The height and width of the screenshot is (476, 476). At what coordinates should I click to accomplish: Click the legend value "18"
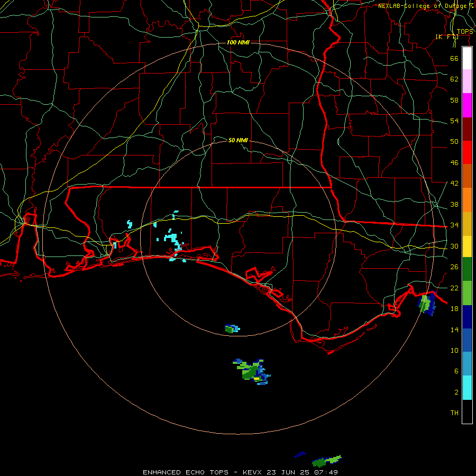click(x=454, y=309)
